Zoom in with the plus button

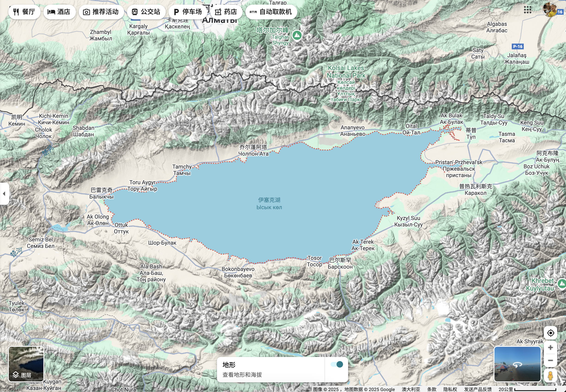click(551, 347)
